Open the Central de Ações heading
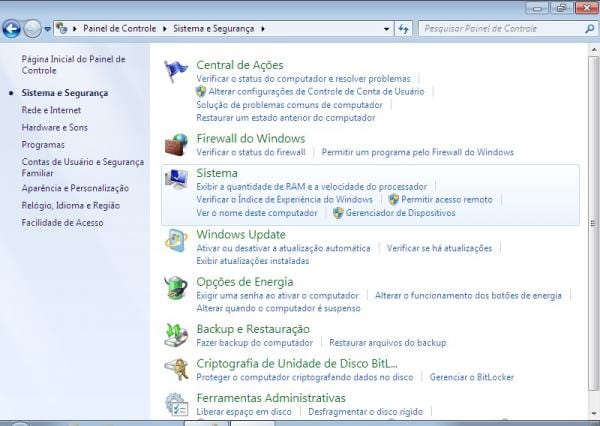The image size is (600, 426). (x=240, y=65)
